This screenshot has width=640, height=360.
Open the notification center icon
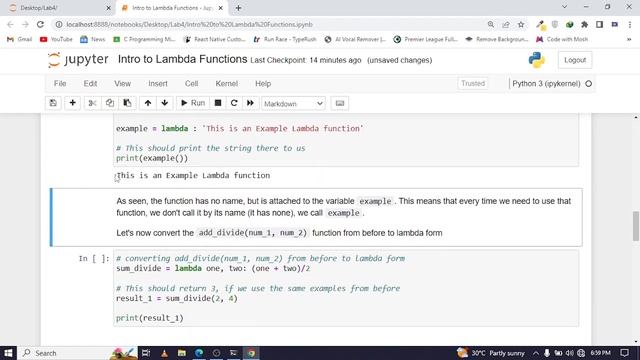624,353
